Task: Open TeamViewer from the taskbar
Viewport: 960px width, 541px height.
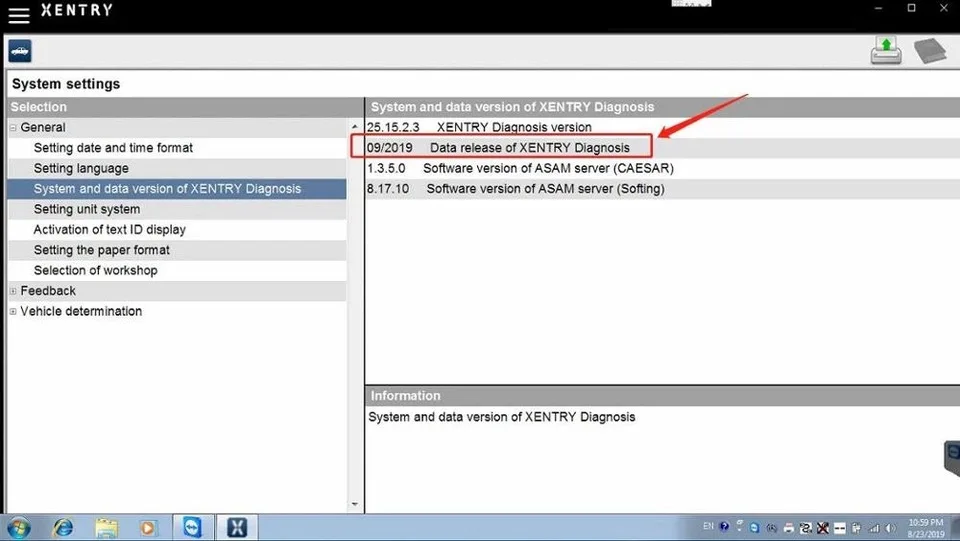Action: [192, 528]
